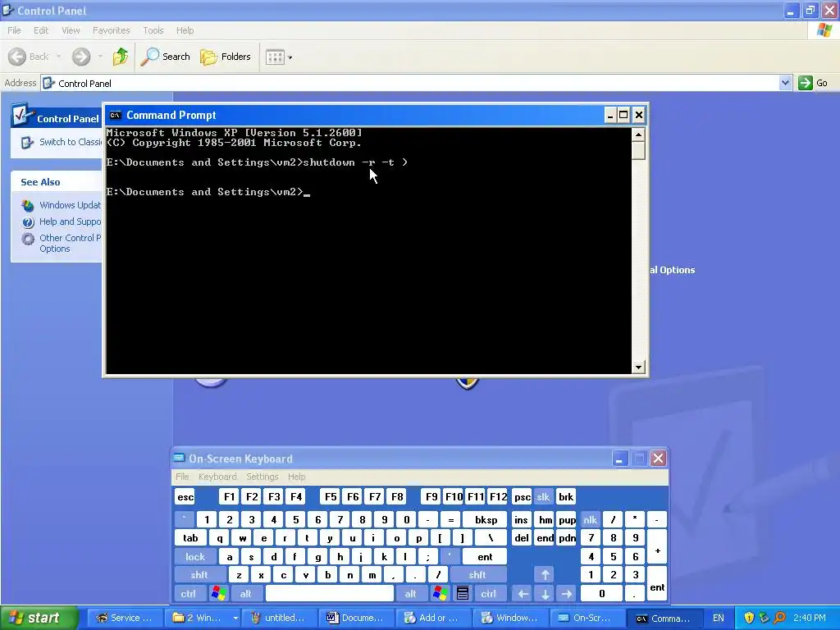840x630 pixels.
Task: Open the Tools menu of Control Panel
Action: [x=153, y=30]
